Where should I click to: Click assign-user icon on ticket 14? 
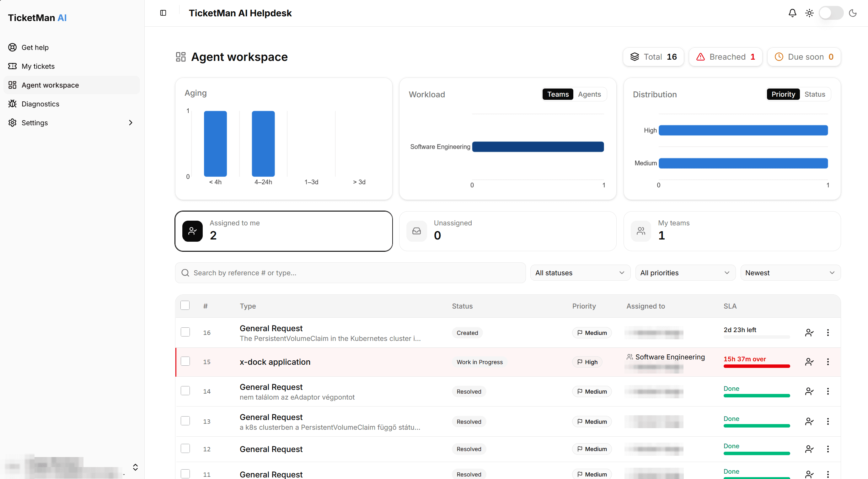(x=809, y=391)
